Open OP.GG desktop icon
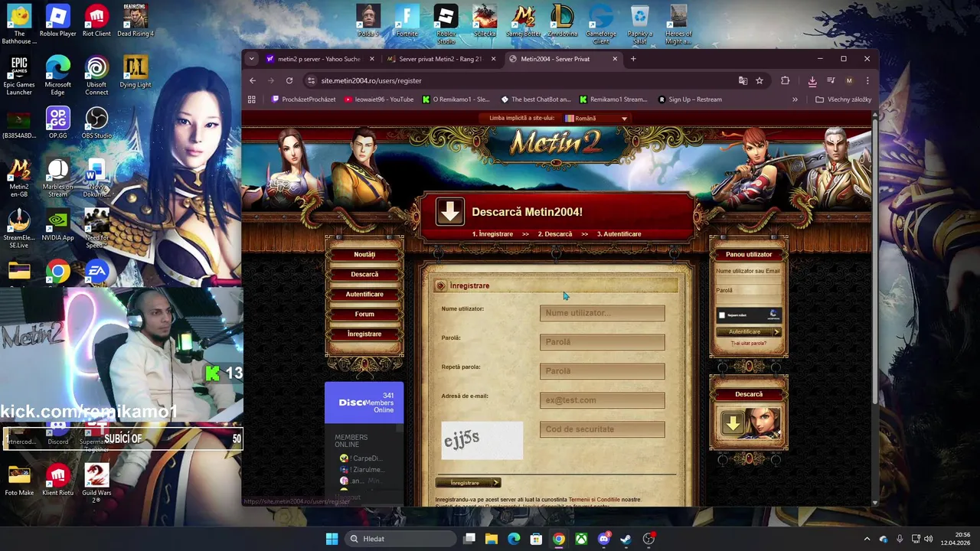This screenshot has width=980, height=551. [x=57, y=123]
